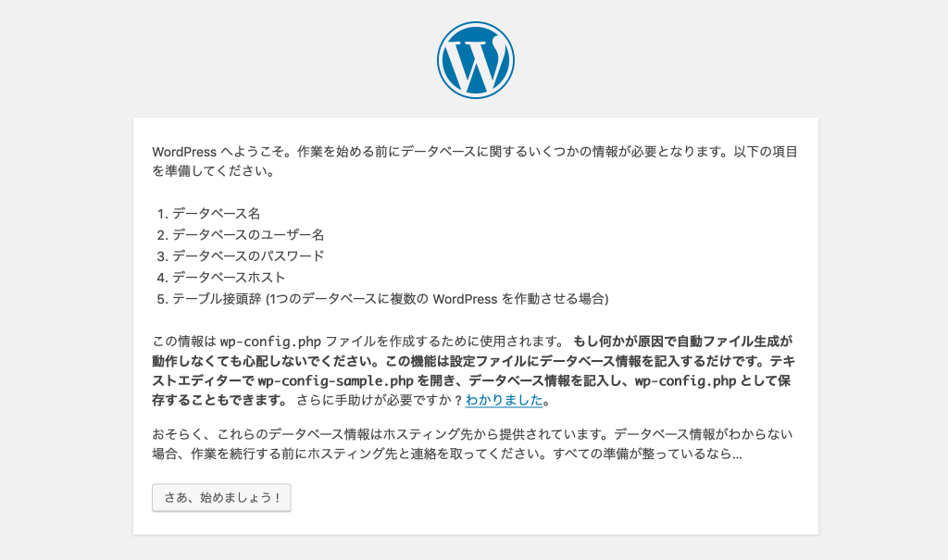Click the wp-config-sample.php filename text
The image size is (948, 560).
[335, 381]
